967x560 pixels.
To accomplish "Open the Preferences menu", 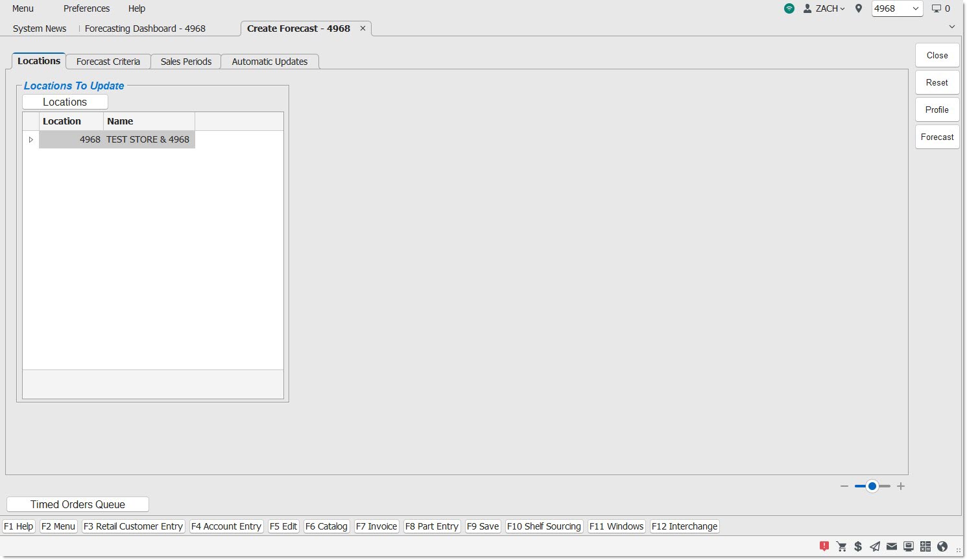I will pos(86,8).
